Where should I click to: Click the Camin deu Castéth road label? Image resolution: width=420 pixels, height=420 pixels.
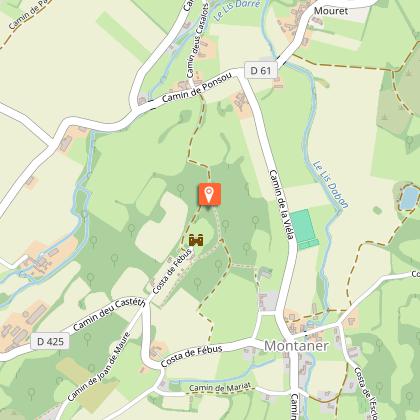[109, 314]
